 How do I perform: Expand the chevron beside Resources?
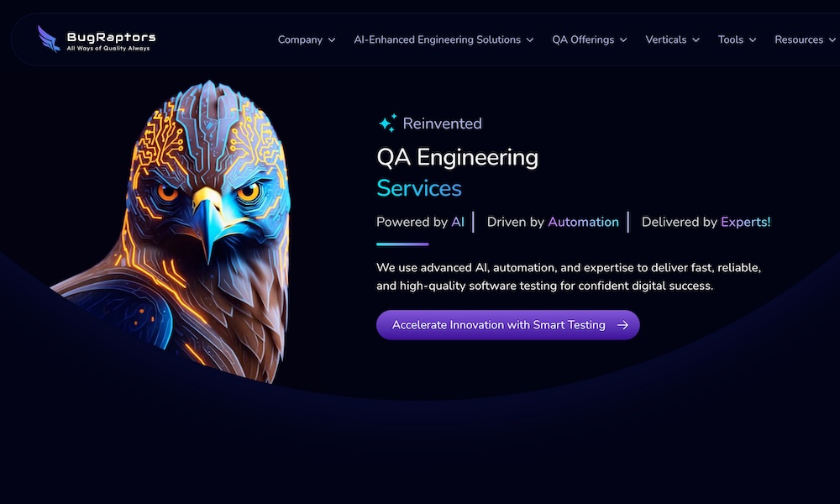point(832,40)
